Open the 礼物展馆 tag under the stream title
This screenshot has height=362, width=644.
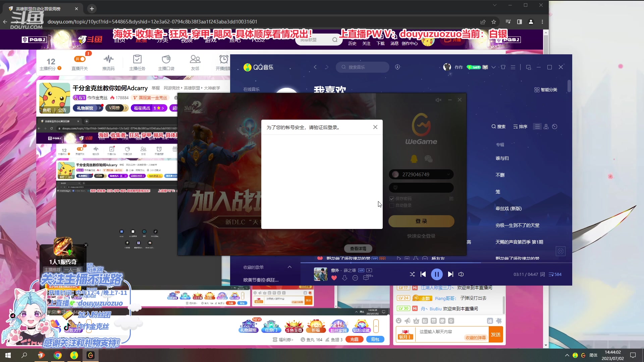pyautogui.click(x=89, y=108)
